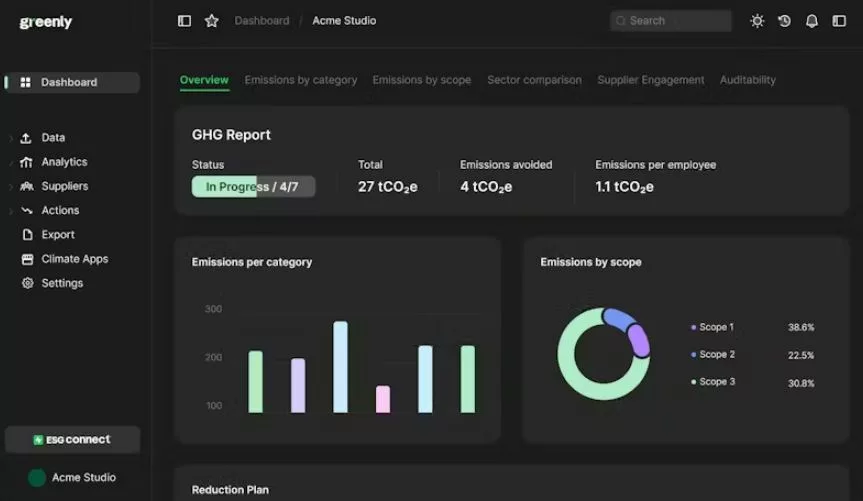Select the Overview tab
Image resolution: width=863 pixels, height=501 pixels.
point(204,80)
